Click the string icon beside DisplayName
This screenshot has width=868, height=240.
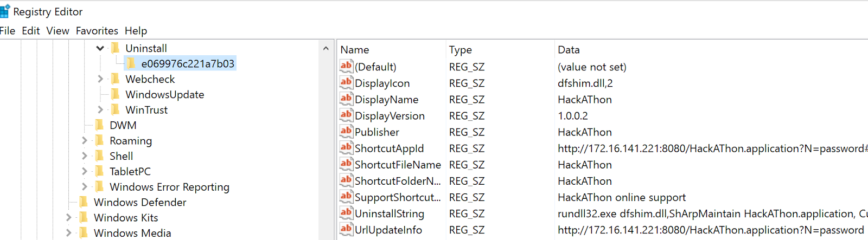[x=346, y=99]
